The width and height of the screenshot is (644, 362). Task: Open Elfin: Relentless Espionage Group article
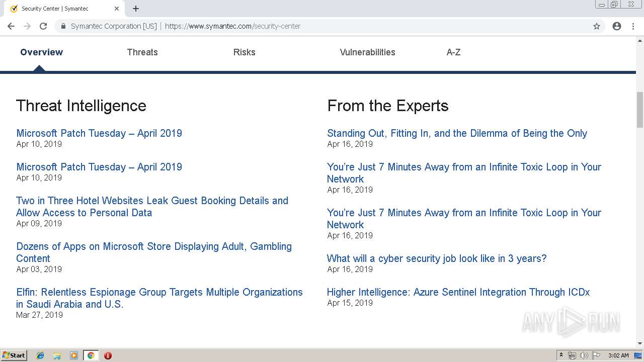[159, 298]
